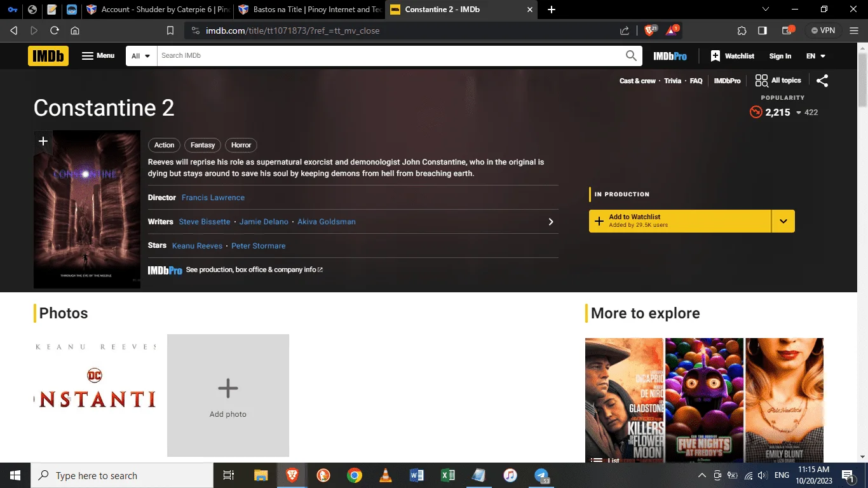
Task: Go forward in browser
Action: click(34, 30)
